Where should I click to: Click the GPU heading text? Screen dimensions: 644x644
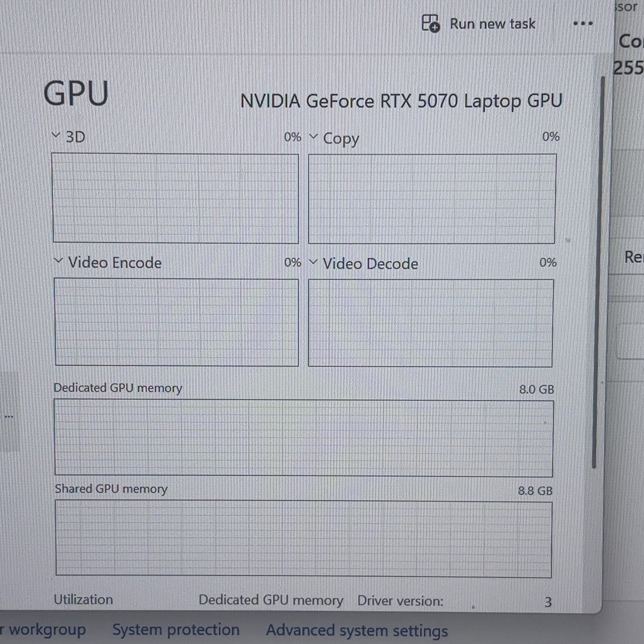pyautogui.click(x=76, y=93)
